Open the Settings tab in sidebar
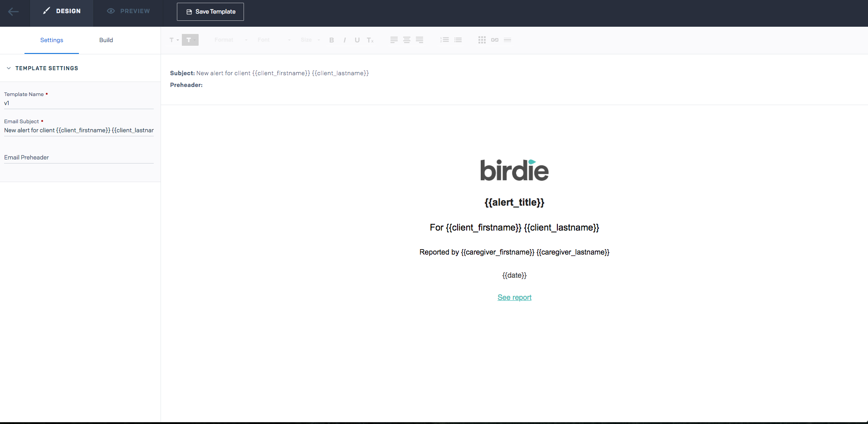Image resolution: width=868 pixels, height=424 pixels. 52,40
